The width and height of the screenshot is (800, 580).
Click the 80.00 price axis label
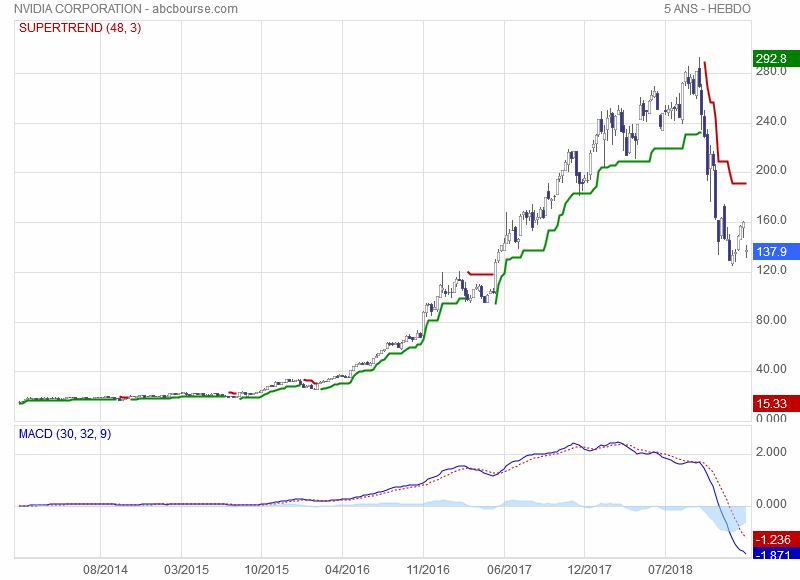coord(771,320)
